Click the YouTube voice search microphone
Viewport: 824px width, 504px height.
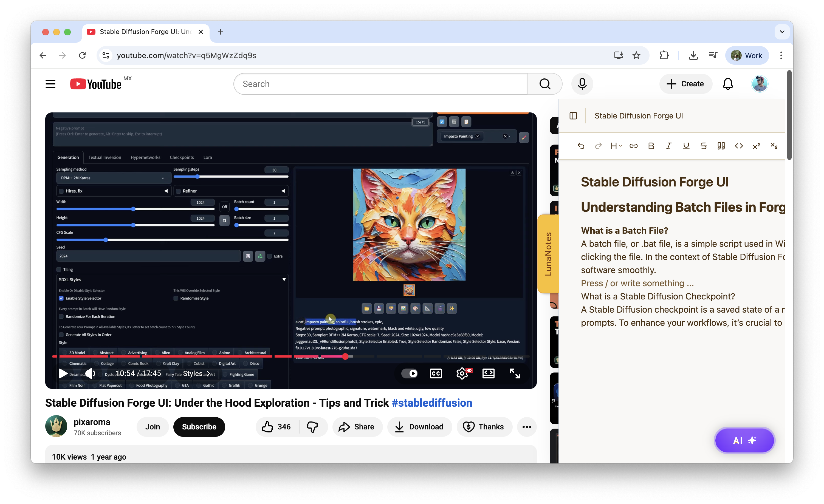pos(582,84)
